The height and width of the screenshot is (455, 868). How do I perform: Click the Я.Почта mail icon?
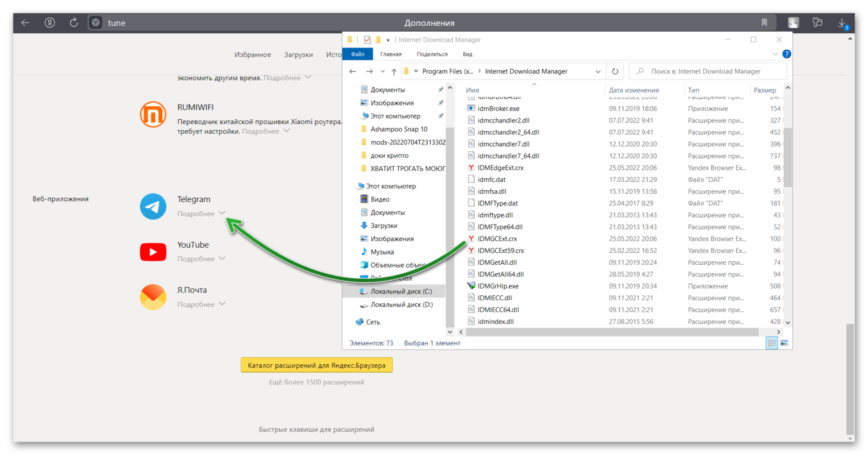(x=153, y=297)
